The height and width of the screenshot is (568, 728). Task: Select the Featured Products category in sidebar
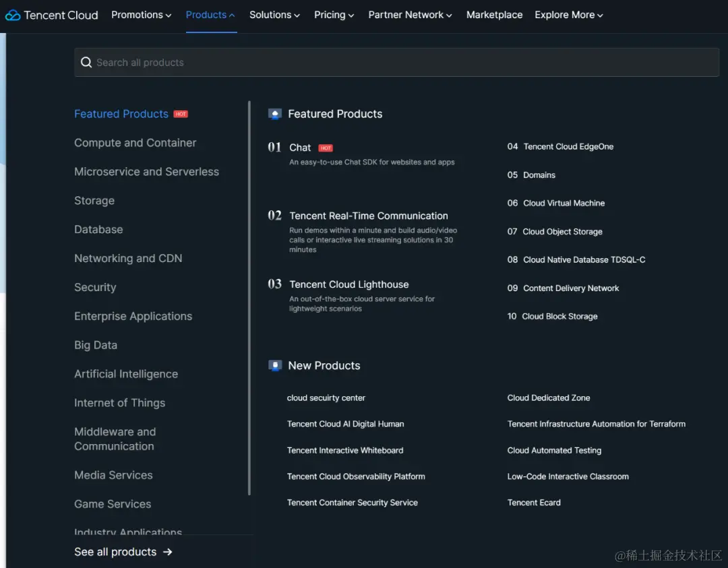click(x=121, y=114)
